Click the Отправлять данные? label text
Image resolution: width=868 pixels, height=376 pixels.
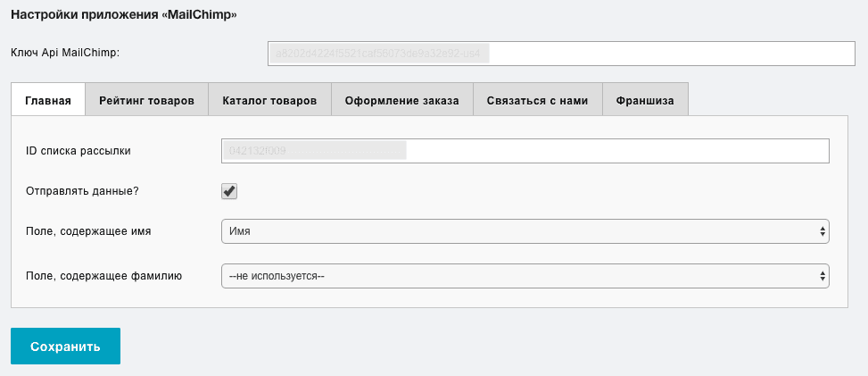82,191
